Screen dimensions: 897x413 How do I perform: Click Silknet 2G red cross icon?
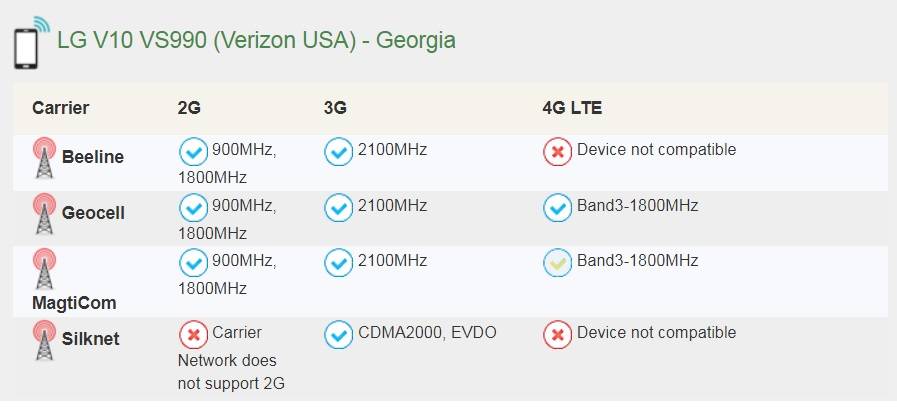(192, 334)
